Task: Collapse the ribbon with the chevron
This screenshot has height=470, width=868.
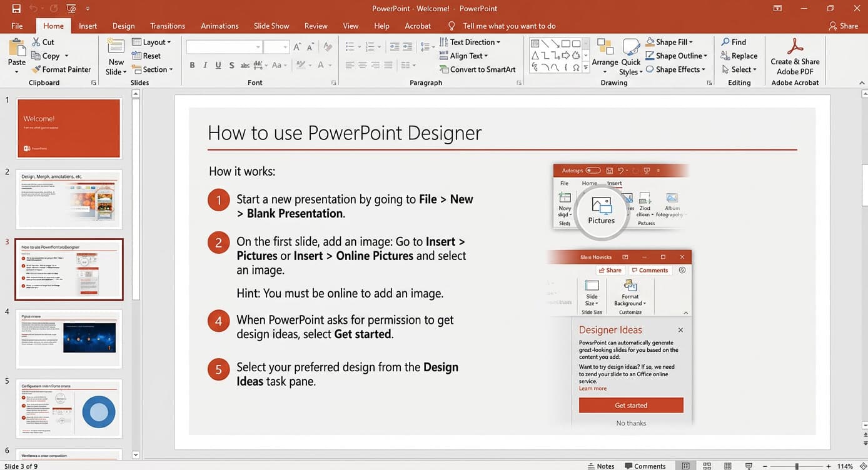Action: point(862,82)
